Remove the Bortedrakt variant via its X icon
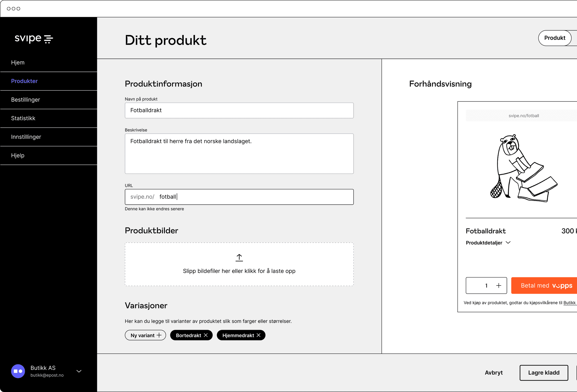Viewport: 577px width, 392px height. click(x=206, y=335)
